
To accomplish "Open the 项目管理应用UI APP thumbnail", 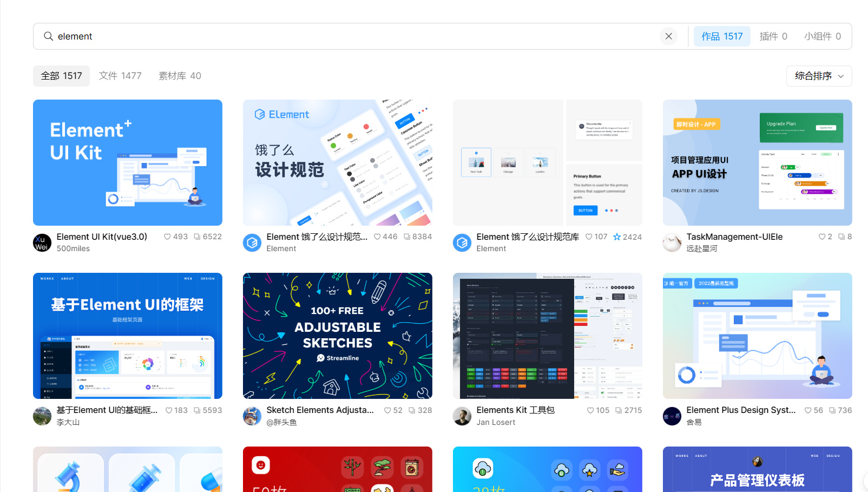I will [758, 162].
